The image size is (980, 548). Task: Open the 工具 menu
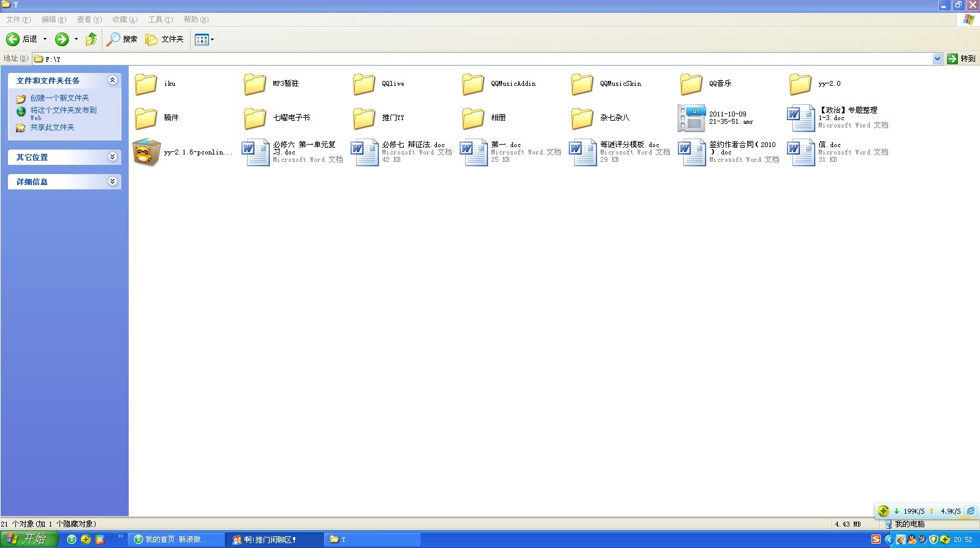(x=160, y=20)
